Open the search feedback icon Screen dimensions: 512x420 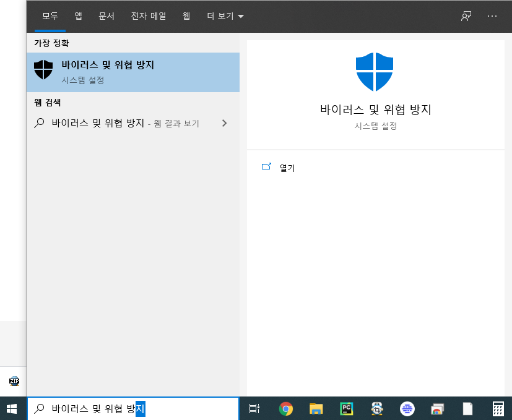pyautogui.click(x=466, y=16)
